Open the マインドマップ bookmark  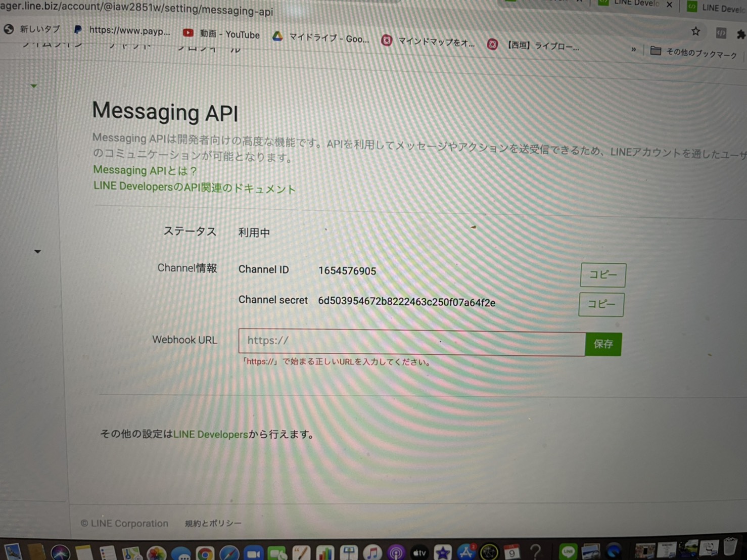click(x=428, y=41)
